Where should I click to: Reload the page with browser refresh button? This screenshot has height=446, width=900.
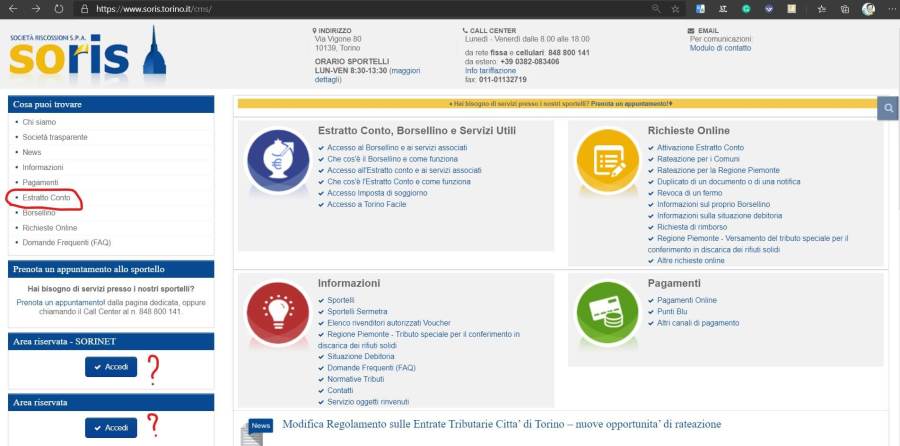[59, 9]
